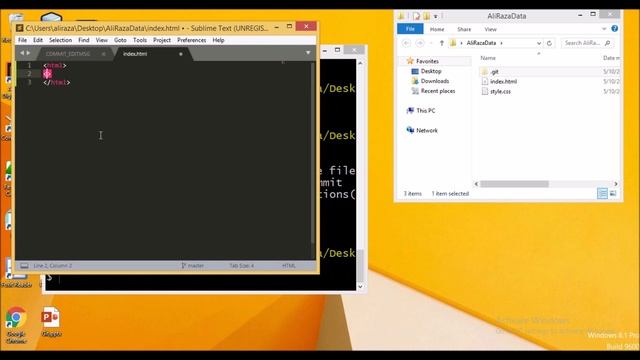
Task: Open the Selection menu in Sublime Text
Action: 60,40
